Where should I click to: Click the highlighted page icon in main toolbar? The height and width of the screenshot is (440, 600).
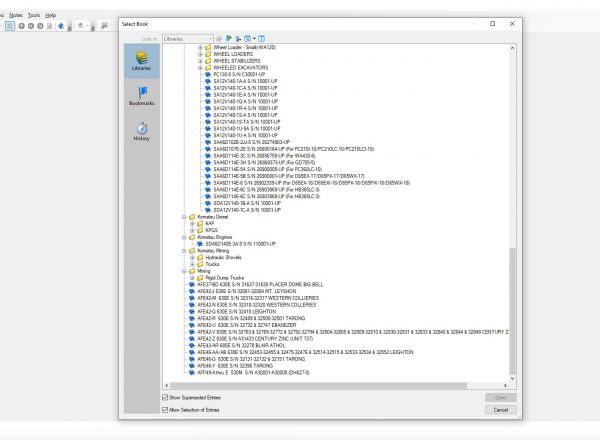[x=10, y=26]
